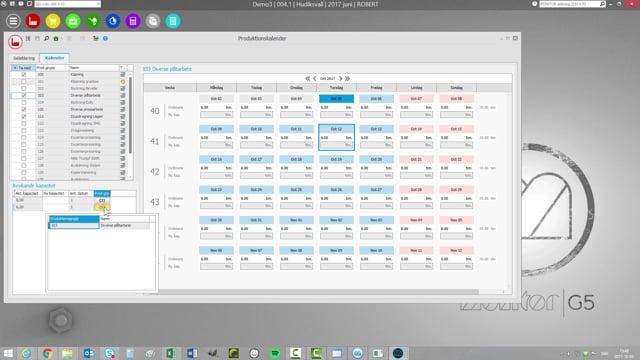This screenshot has height=360, width=640.
Task: Check the checkbox for row 128
Action: tap(24, 165)
